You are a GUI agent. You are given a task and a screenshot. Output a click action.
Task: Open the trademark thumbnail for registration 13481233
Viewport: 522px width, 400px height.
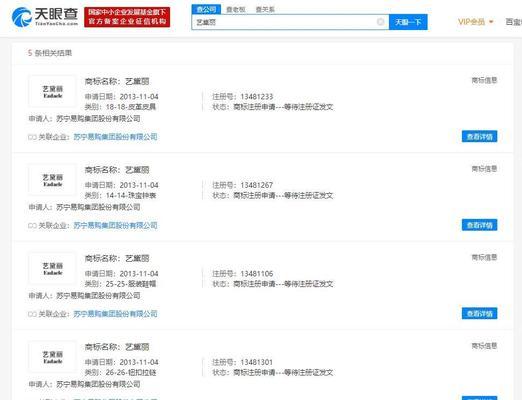pos(52,92)
